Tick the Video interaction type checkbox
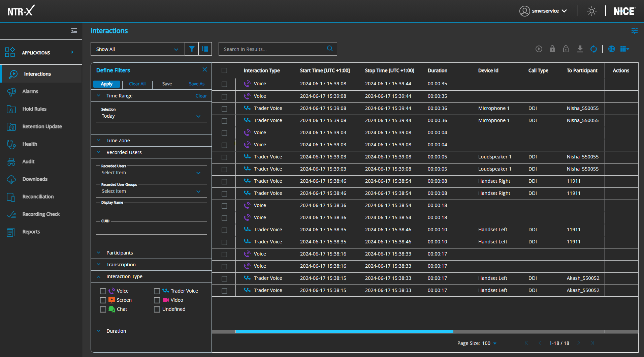This screenshot has width=644, height=357. [157, 300]
